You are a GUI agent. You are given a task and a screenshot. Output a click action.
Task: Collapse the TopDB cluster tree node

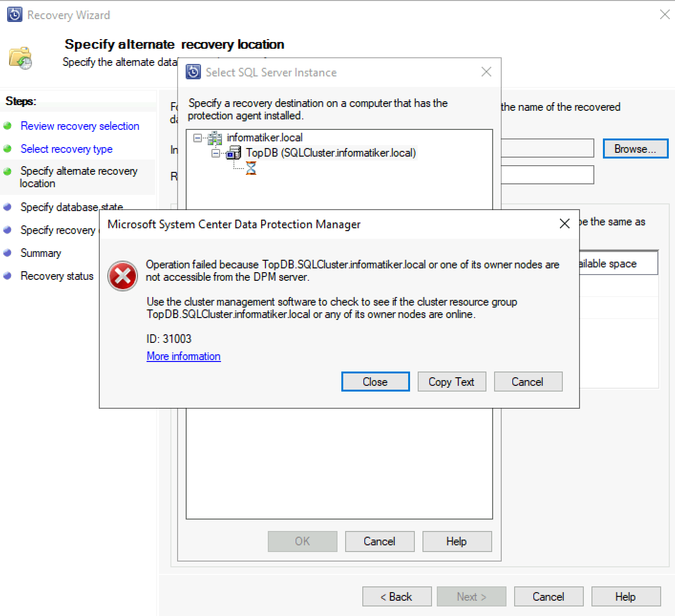(x=216, y=153)
